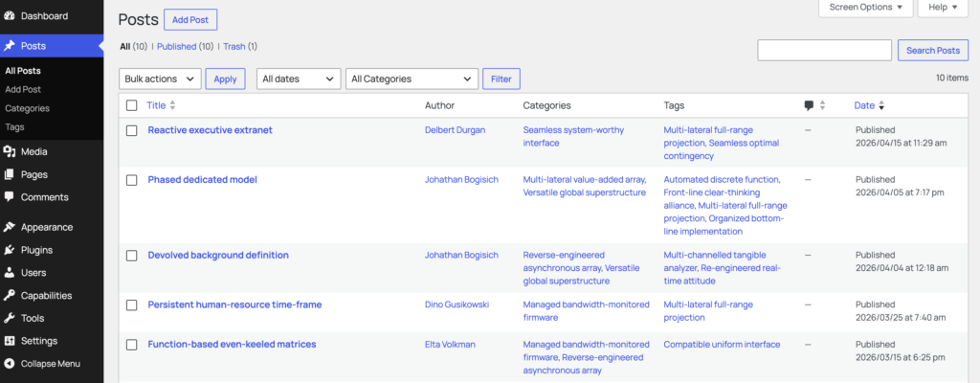Screen dimensions: 980x383
Task: Open the All Categories dropdown
Action: pyautogui.click(x=412, y=79)
